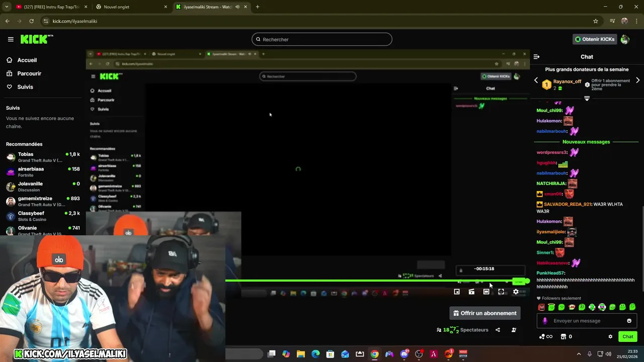
Task: Focus the Envoyer un message field
Action: click(x=587, y=321)
